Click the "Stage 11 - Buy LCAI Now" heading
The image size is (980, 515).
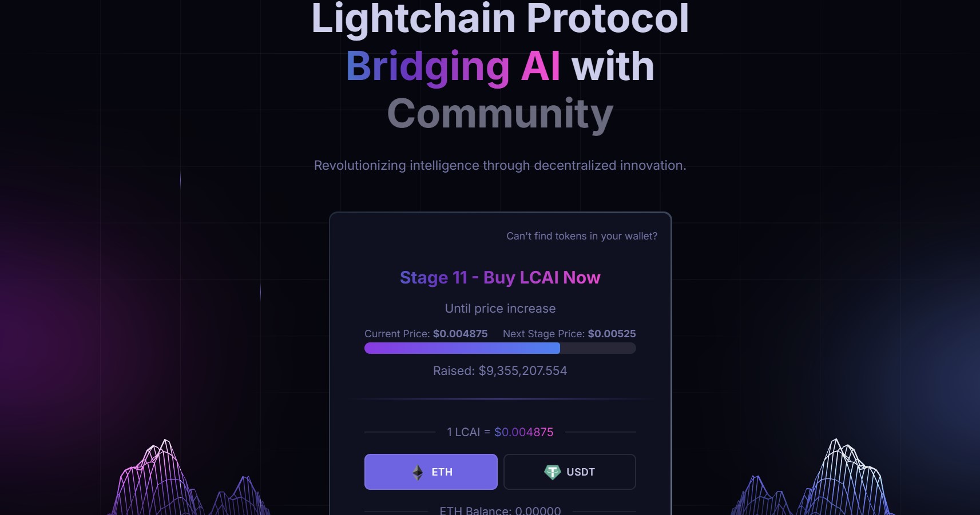[500, 277]
